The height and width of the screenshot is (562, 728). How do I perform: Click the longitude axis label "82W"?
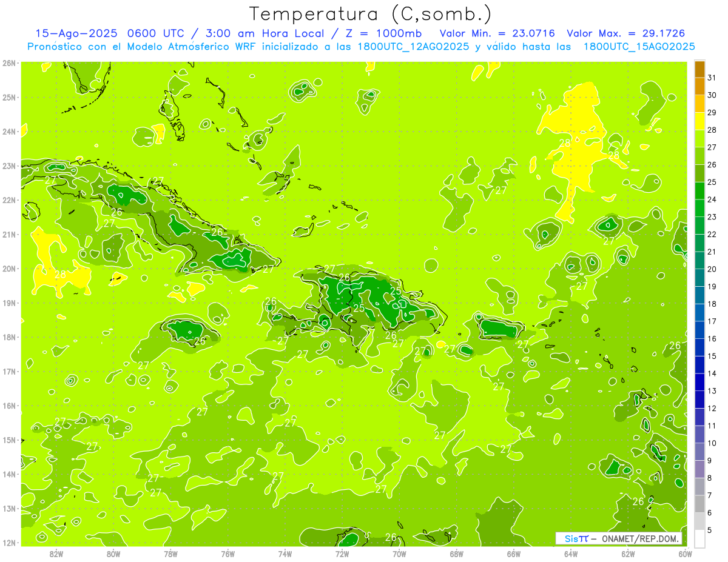[56, 554]
